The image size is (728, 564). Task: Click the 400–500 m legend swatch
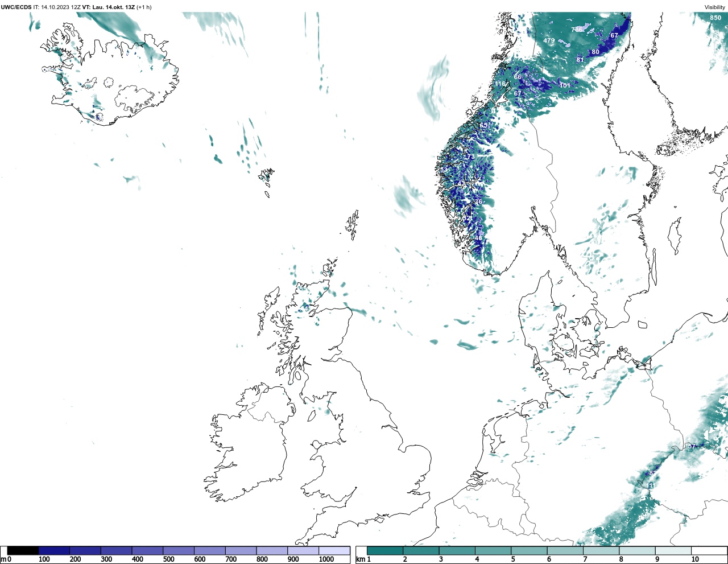click(x=147, y=551)
